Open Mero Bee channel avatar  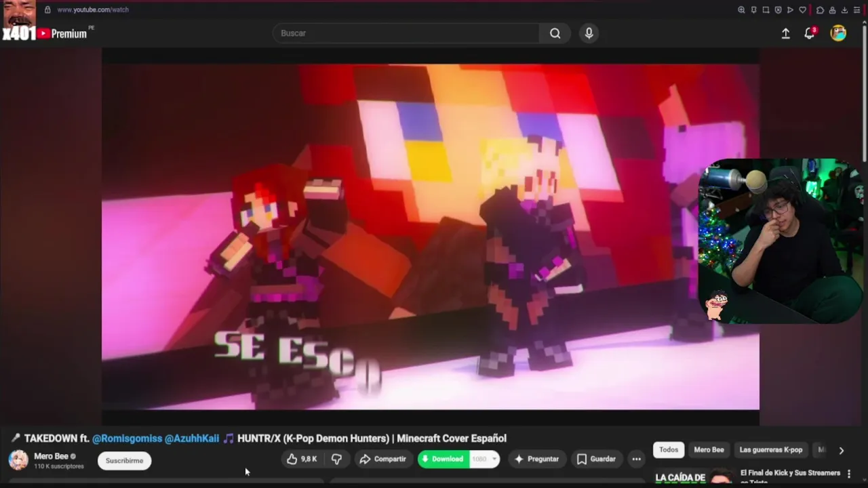(x=18, y=460)
